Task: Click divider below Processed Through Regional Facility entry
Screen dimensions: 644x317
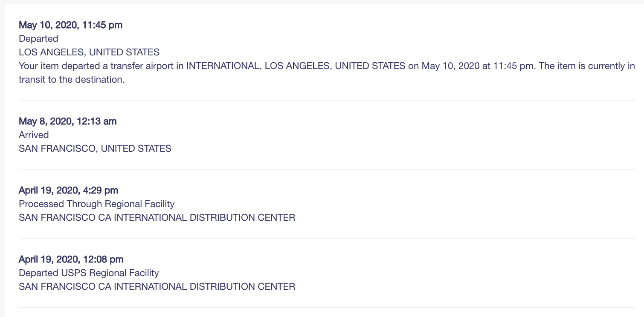Action: pyautogui.click(x=328, y=238)
